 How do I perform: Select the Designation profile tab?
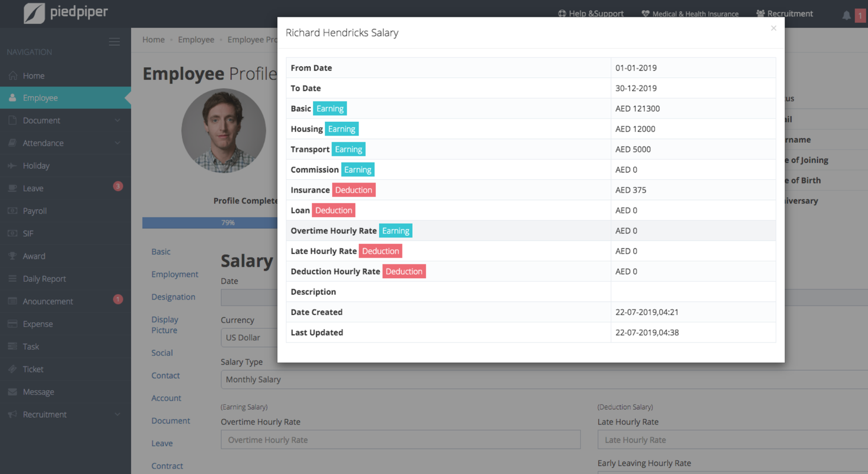173,297
